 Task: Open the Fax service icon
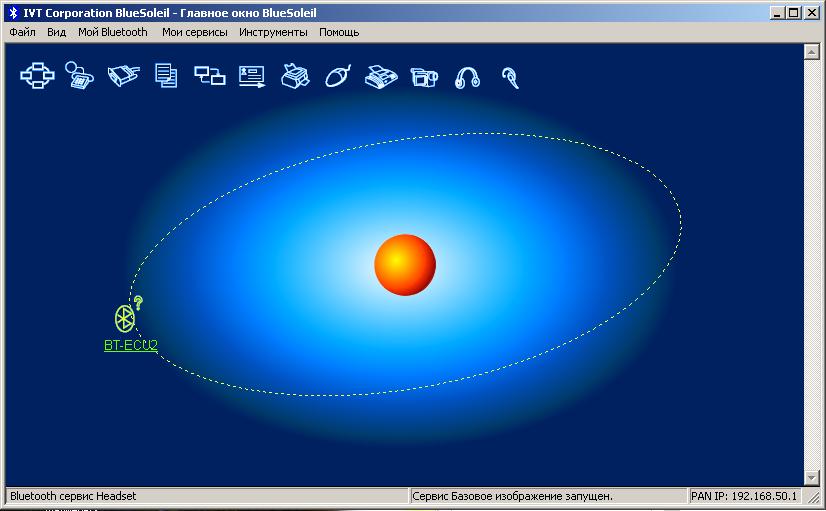pyautogui.click(x=382, y=76)
